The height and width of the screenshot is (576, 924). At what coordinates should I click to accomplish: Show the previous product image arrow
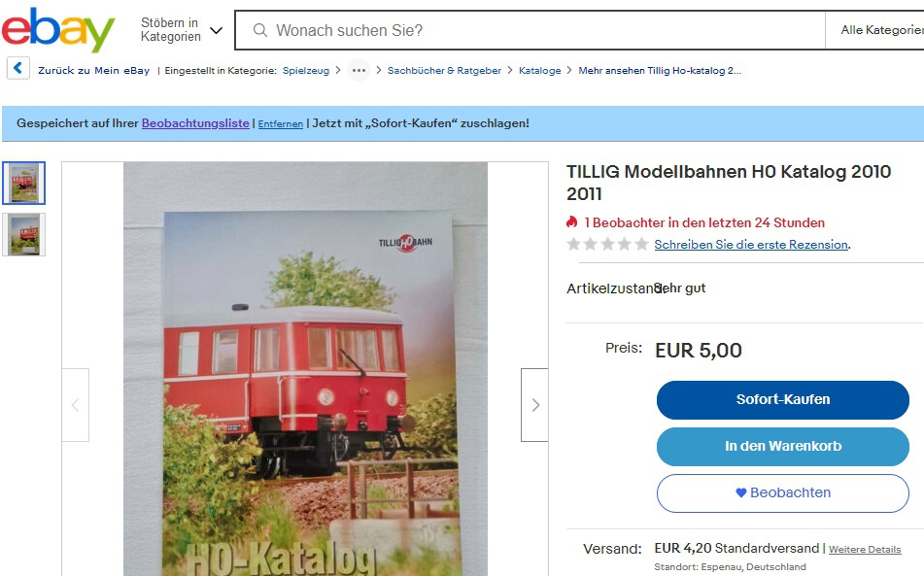point(76,405)
